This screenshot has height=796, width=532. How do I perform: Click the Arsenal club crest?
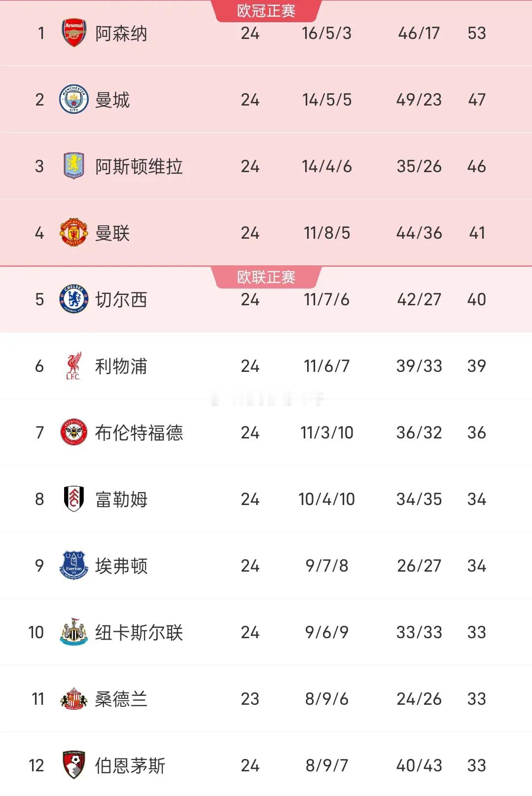[74, 33]
